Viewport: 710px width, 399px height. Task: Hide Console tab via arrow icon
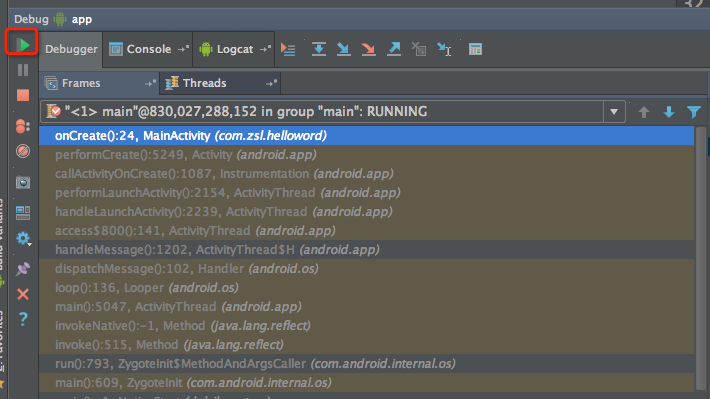(x=183, y=48)
